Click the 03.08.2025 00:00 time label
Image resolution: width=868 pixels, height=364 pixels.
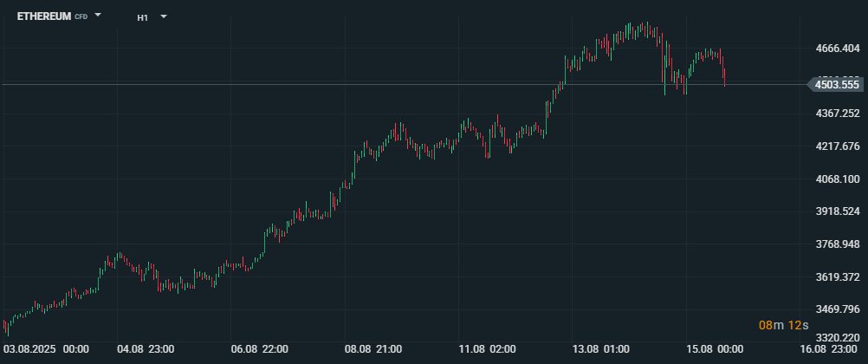[x=47, y=349]
